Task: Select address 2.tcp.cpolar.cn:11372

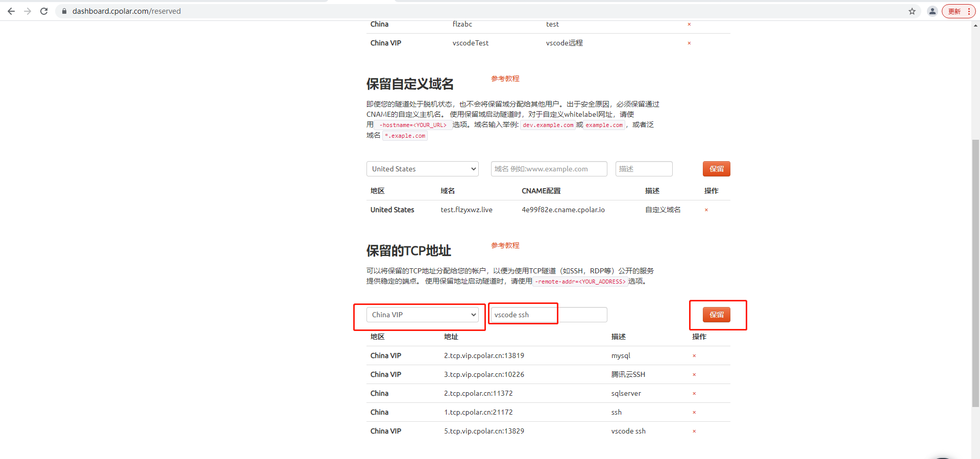Action: point(478,393)
